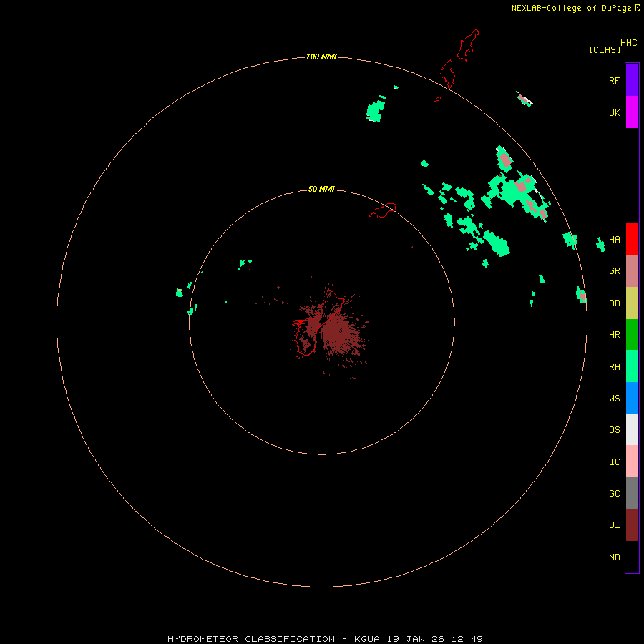Select the BD yellow legend block
Screen dimensions: 644x644
coord(632,303)
